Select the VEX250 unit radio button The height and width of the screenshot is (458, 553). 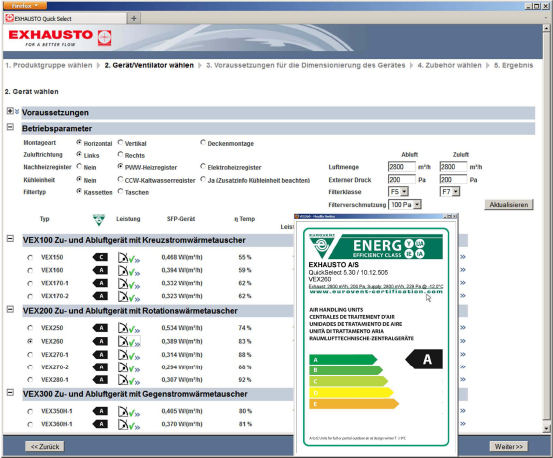(x=30, y=328)
